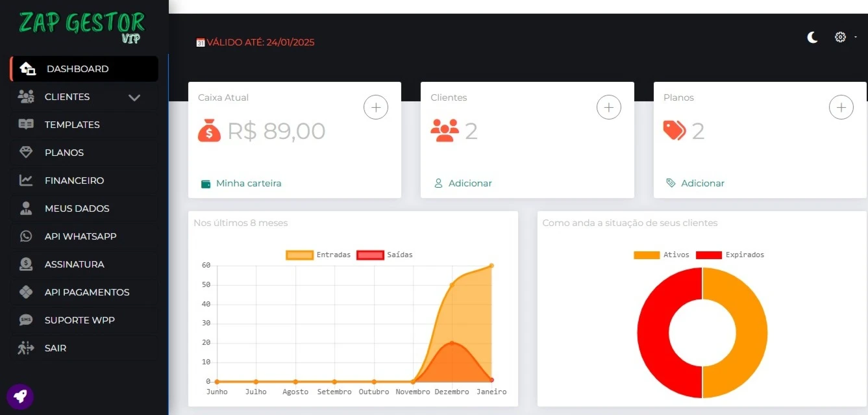868x415 pixels.
Task: Click plus button on Caixa Atual card
Action: point(376,107)
